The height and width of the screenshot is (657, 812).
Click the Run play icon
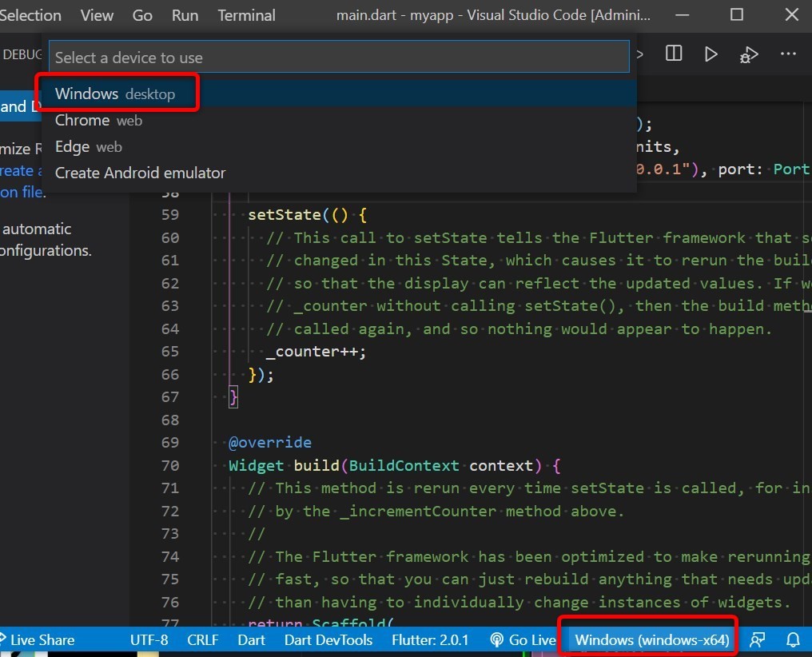coord(711,54)
